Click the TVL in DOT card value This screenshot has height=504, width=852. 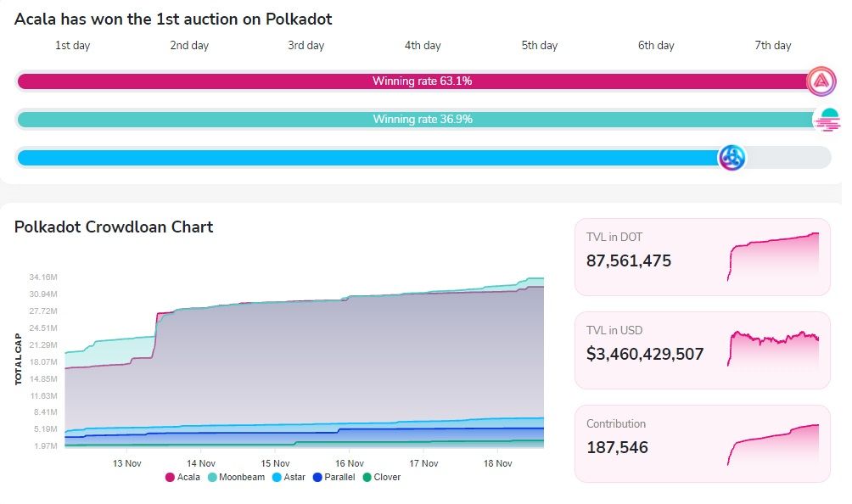pos(629,260)
